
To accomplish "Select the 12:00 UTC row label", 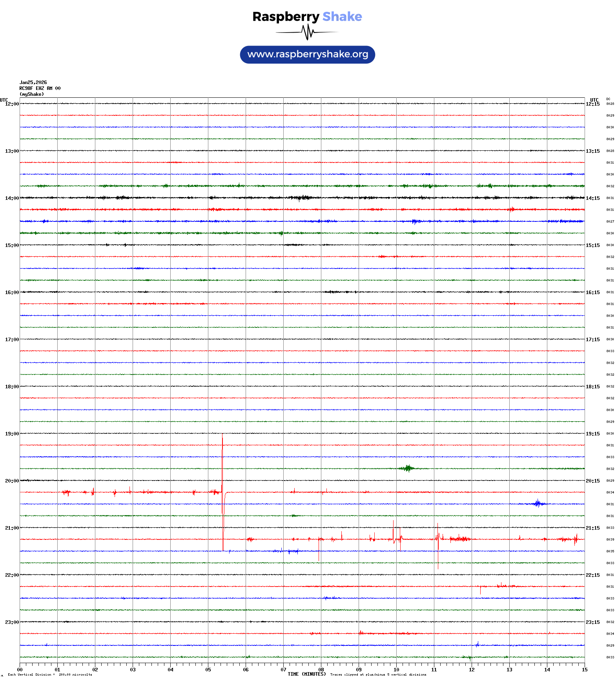I will (12, 104).
